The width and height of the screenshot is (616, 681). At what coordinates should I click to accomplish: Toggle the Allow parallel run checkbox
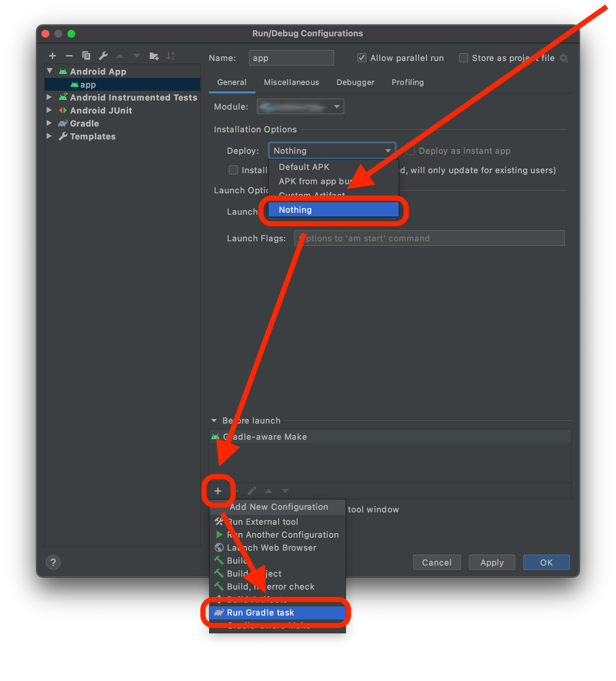[x=362, y=58]
